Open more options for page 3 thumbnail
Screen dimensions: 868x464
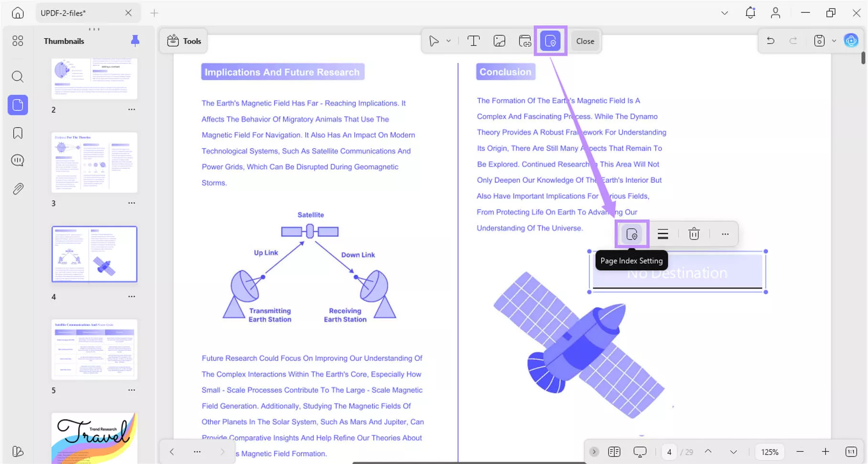131,203
